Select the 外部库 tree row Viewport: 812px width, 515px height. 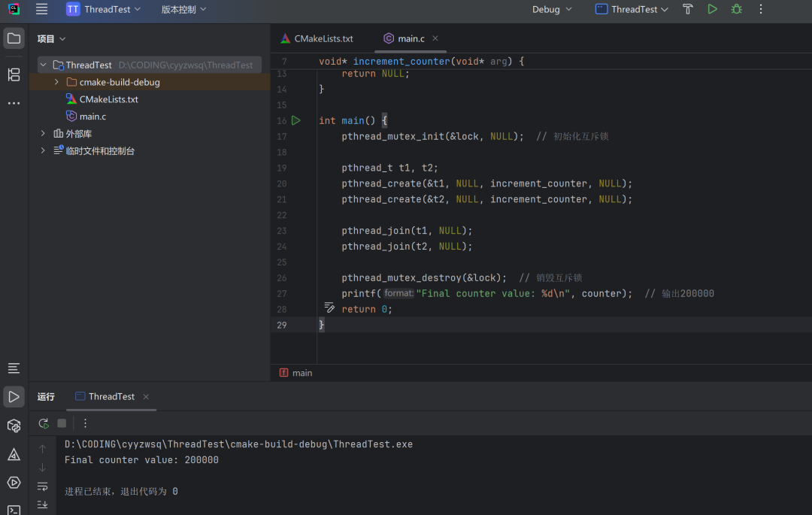(x=150, y=134)
